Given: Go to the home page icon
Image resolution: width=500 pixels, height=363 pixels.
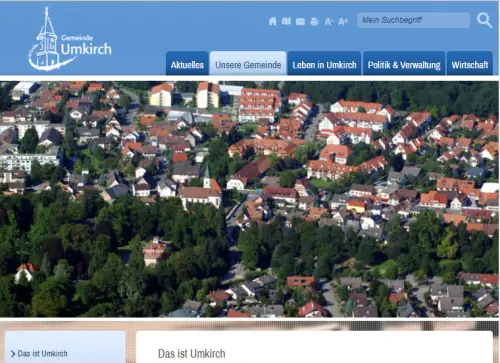Looking at the screenshot, I should click(x=273, y=21).
